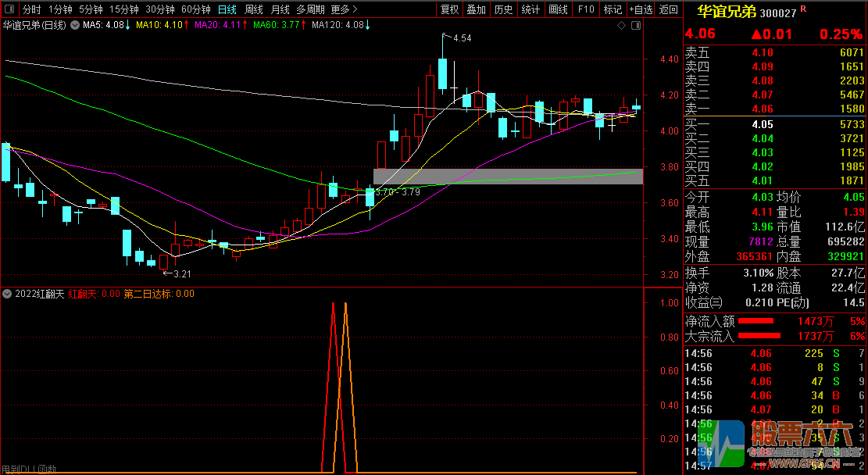Select the 60分钟 period tab
The height and width of the screenshot is (475, 868).
pyautogui.click(x=195, y=9)
